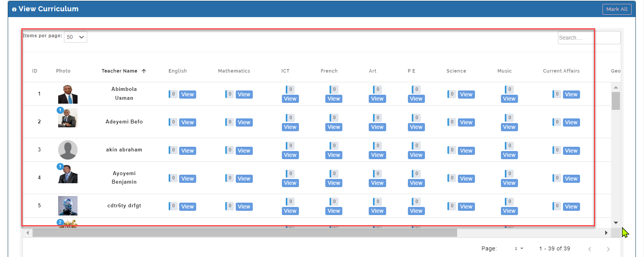Click the ICT column header
Image resolution: width=644 pixels, height=257 pixels.
point(285,71)
